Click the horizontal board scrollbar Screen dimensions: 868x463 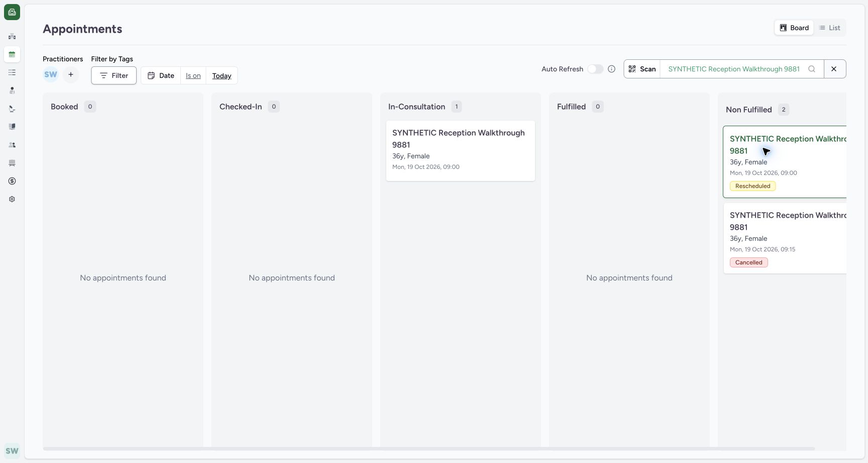coord(429,448)
